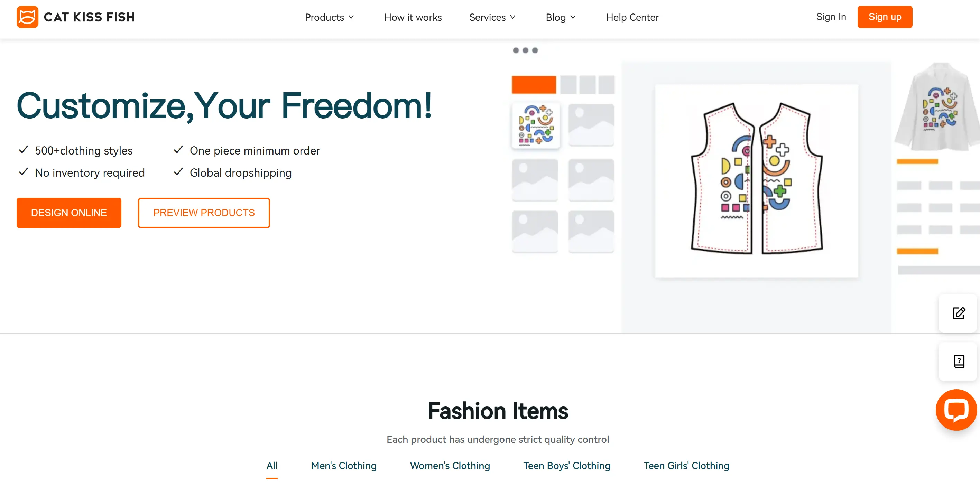Toggle the second carousel dot indicator
This screenshot has height=496, width=980.
click(x=525, y=50)
